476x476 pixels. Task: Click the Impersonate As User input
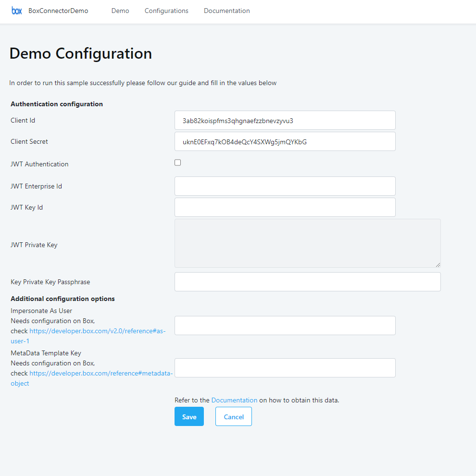285,326
